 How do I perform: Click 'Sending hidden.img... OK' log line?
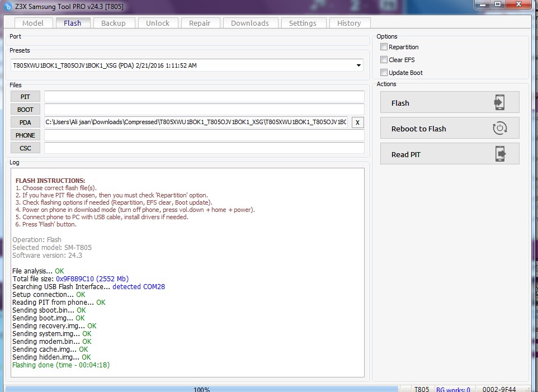click(51, 357)
